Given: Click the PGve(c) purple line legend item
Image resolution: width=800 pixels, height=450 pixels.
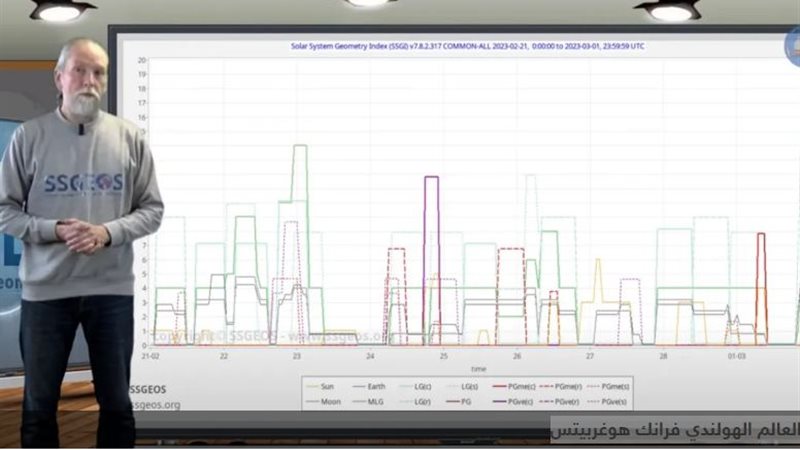Looking at the screenshot, I should coord(513,402).
